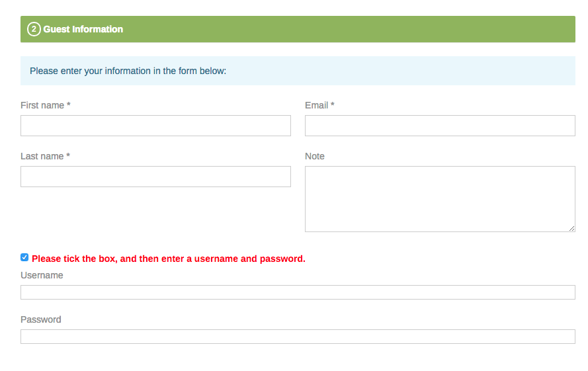Click the Password label text
This screenshot has height=371, width=588.
pos(41,319)
